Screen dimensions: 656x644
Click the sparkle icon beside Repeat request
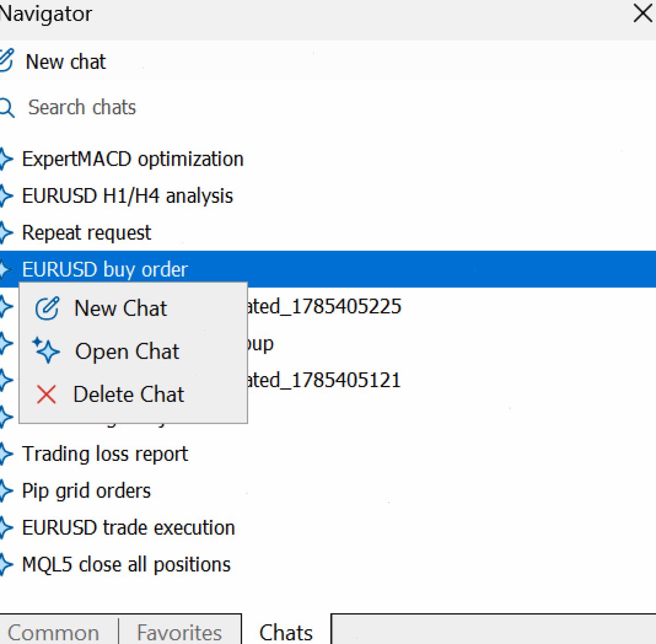click(5, 233)
